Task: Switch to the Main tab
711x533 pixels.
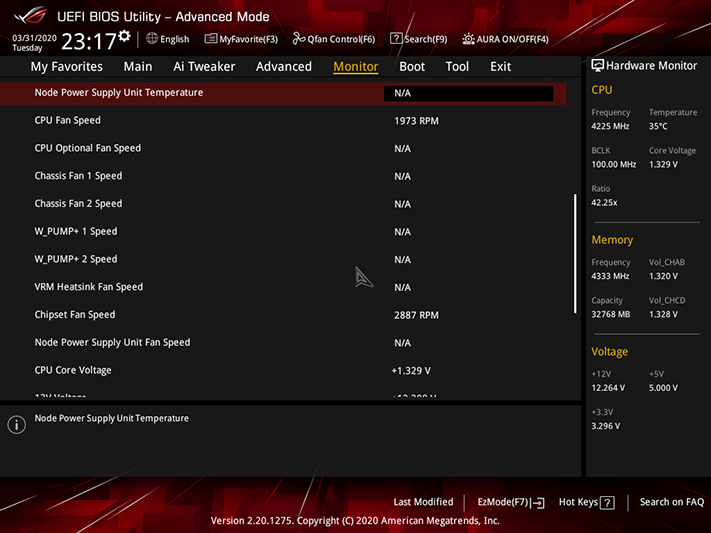Action: (138, 67)
